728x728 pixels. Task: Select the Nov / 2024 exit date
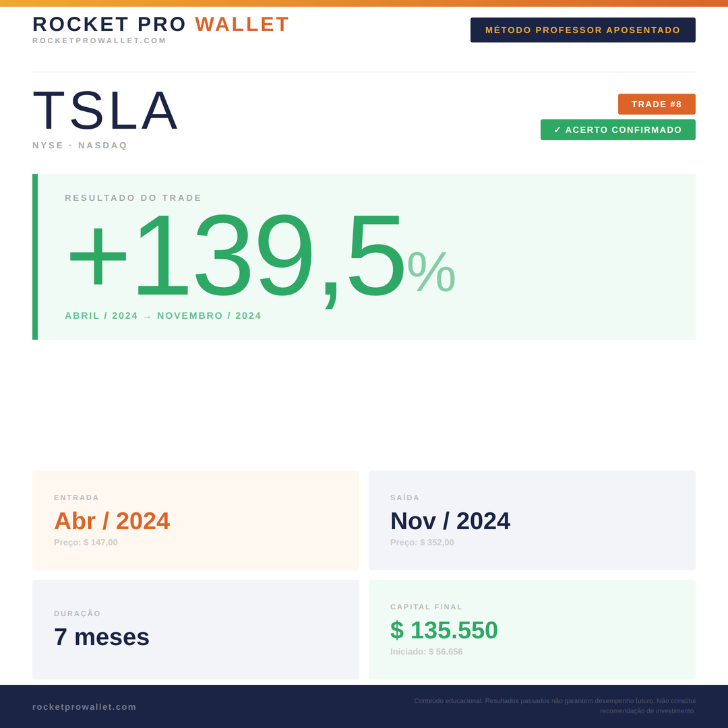click(450, 521)
